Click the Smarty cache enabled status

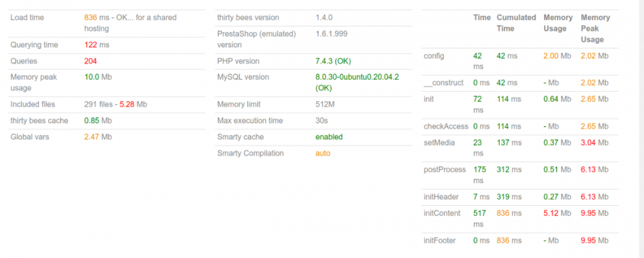coord(328,137)
